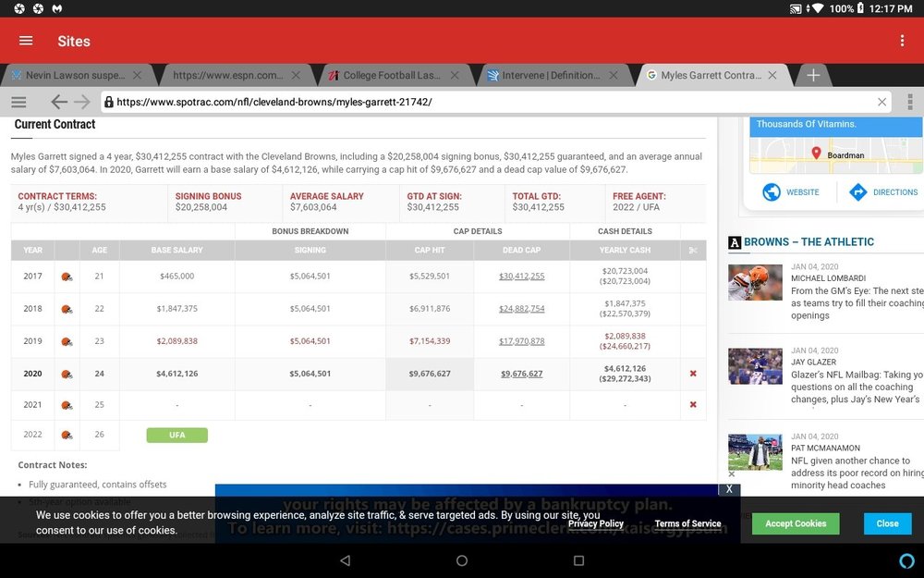Image resolution: width=924 pixels, height=578 pixels.
Task: Click red X in the 2020 row
Action: 693,374
